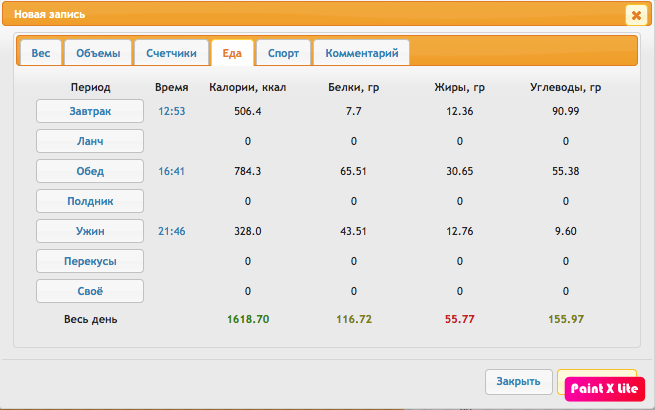Open the Комментарий tab

pos(362,53)
